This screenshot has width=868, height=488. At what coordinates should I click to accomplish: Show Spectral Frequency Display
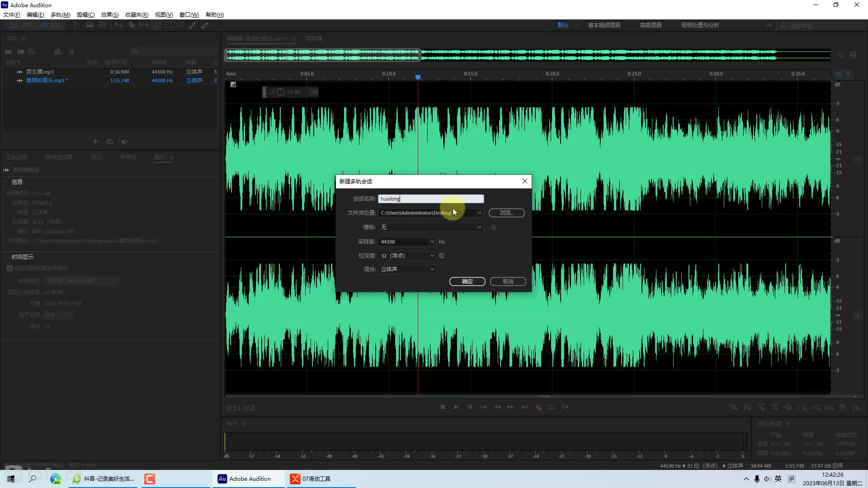pos(90,25)
